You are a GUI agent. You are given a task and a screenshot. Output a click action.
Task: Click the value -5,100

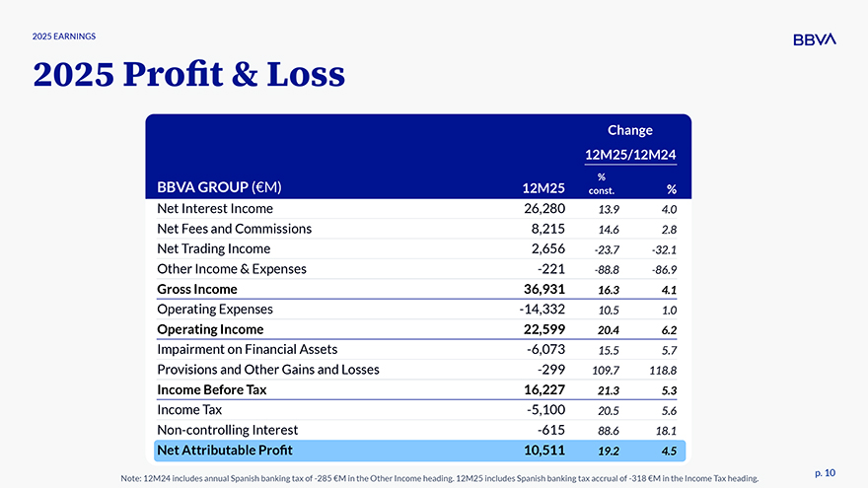click(545, 409)
